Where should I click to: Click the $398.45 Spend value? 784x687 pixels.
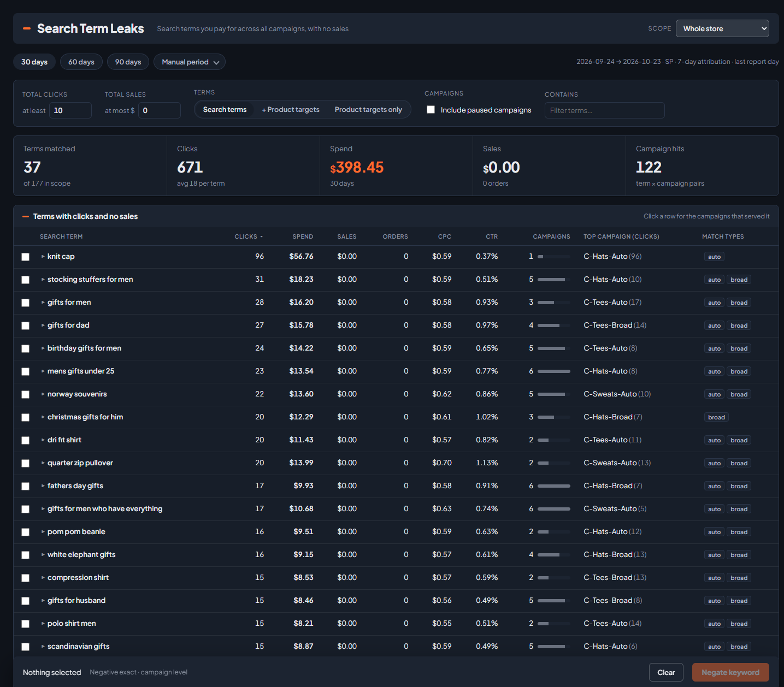click(357, 167)
